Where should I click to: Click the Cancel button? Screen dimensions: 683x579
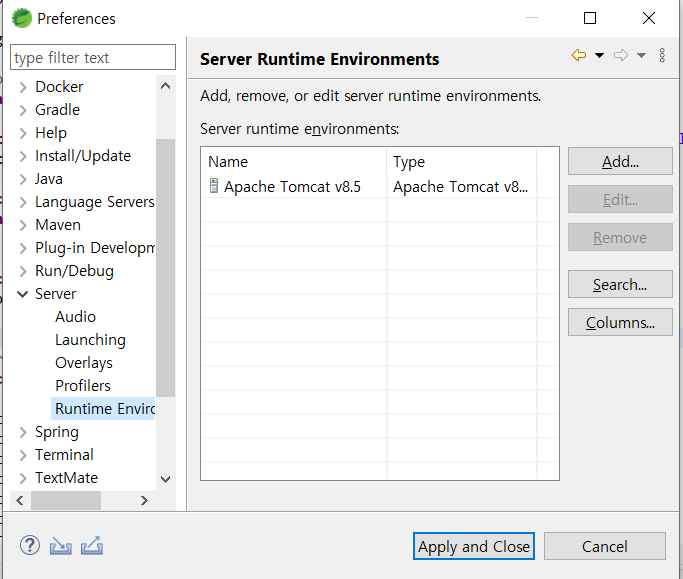click(x=605, y=546)
